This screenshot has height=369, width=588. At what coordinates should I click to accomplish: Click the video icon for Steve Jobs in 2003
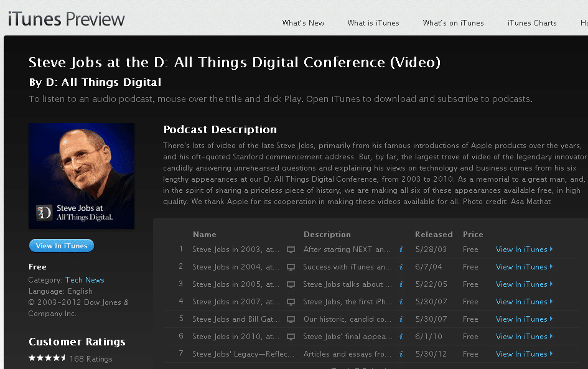[291, 250]
